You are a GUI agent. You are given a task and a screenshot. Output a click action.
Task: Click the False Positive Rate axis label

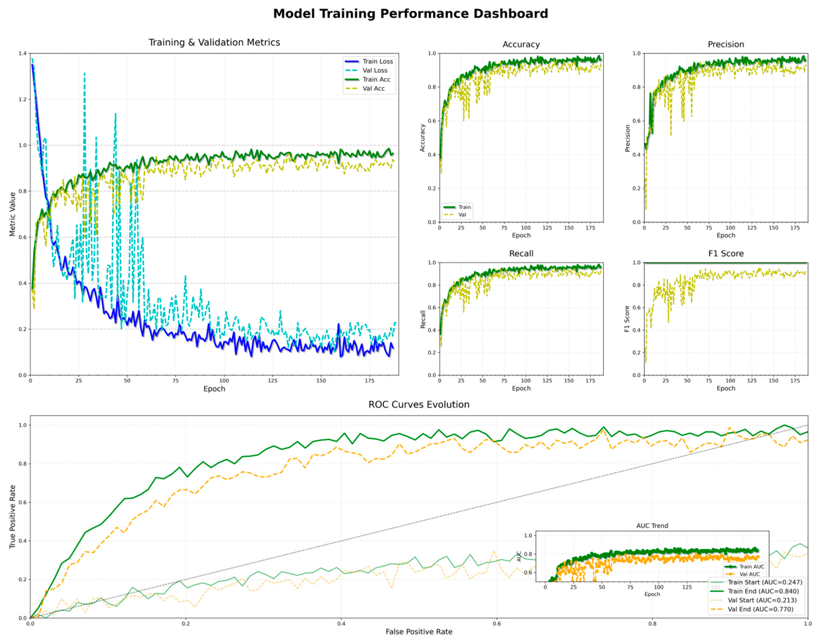[418, 632]
